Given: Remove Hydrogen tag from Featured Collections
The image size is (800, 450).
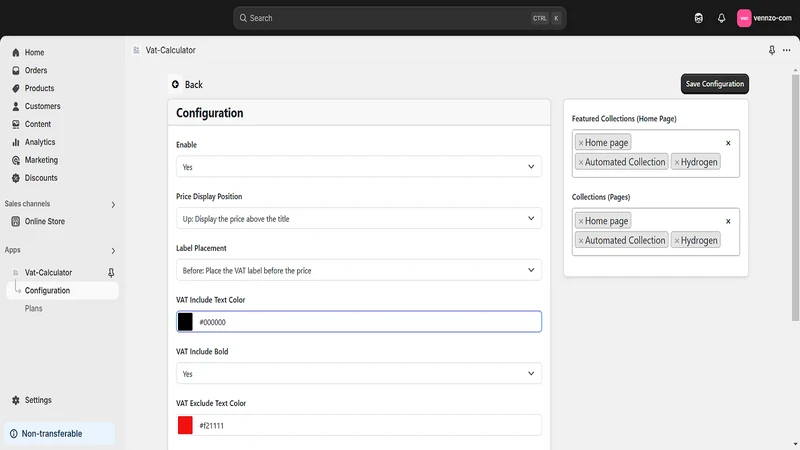Looking at the screenshot, I should (x=677, y=162).
